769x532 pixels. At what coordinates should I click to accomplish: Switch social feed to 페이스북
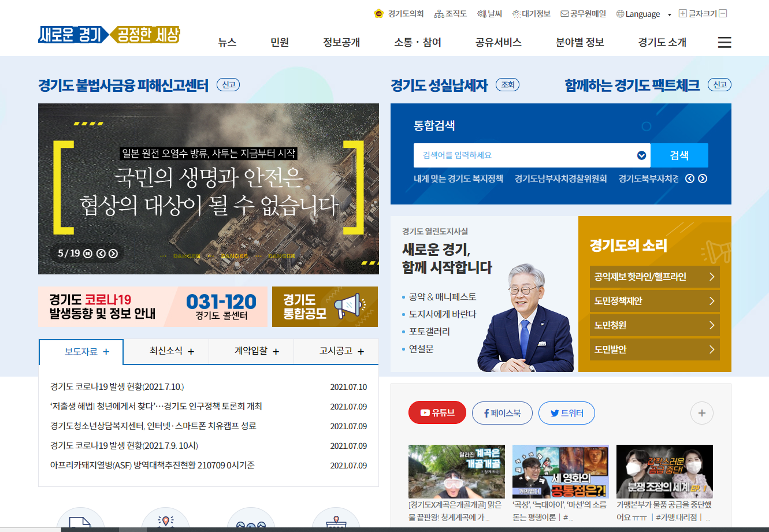click(501, 413)
